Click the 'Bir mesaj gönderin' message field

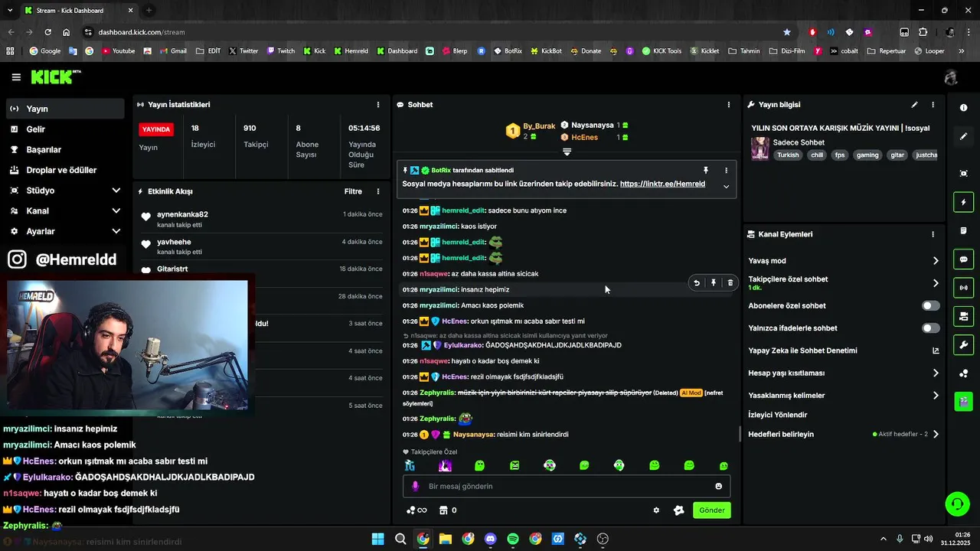tap(567, 487)
